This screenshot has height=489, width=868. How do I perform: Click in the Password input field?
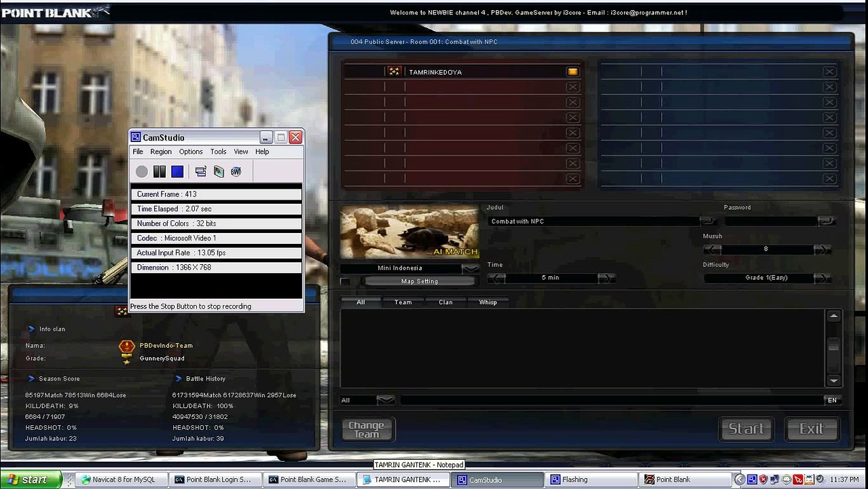pos(771,221)
